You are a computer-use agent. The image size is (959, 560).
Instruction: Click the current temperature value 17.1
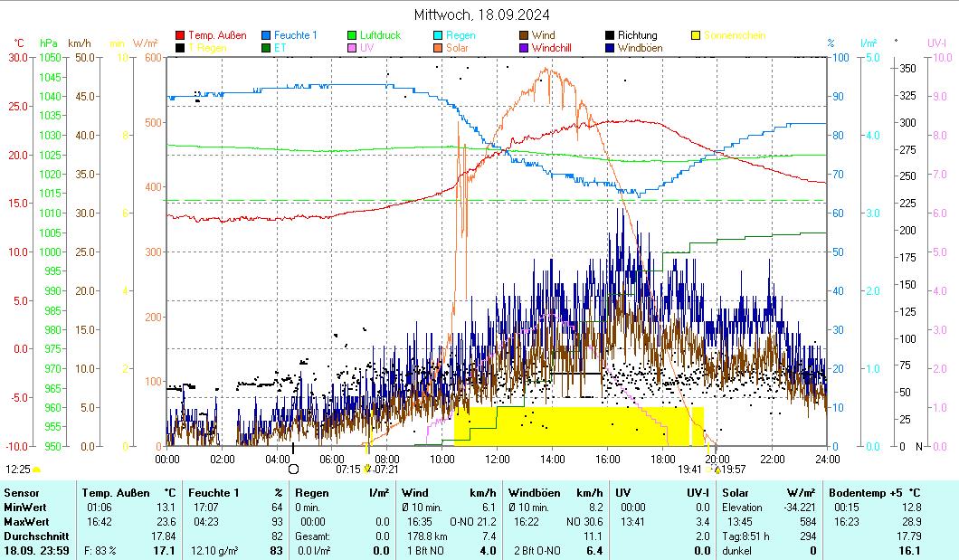coord(164,551)
